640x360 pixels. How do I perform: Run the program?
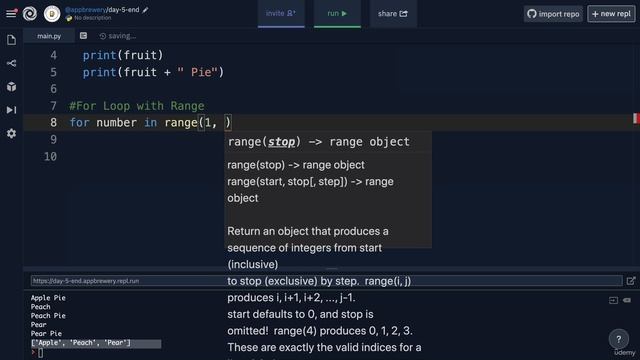click(x=337, y=14)
